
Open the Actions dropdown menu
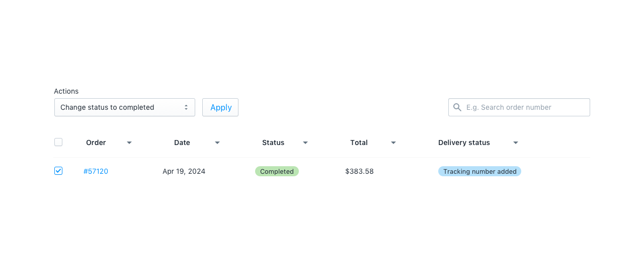tap(125, 107)
